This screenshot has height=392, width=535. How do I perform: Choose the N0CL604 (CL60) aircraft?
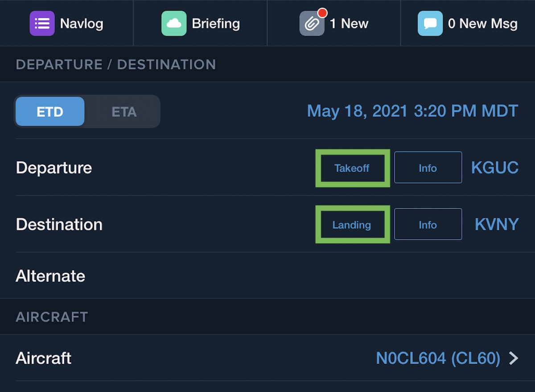click(438, 358)
